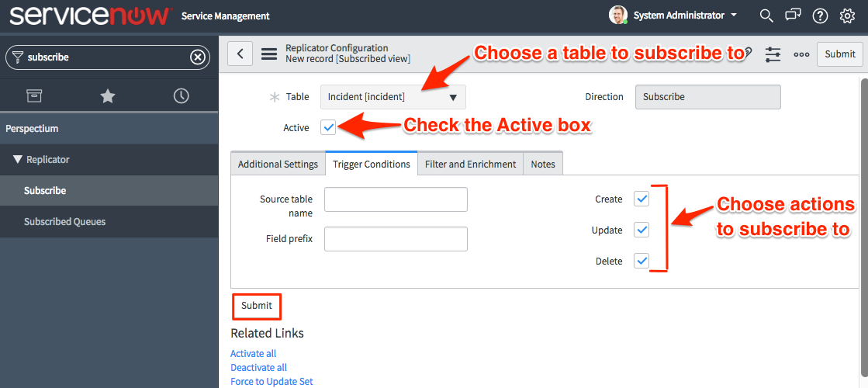
Task: Switch to Notes tab
Action: 543,164
